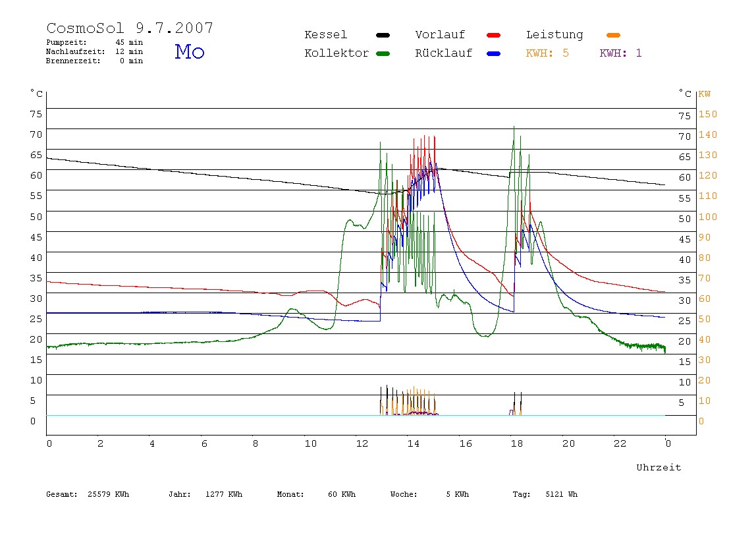The width and height of the screenshot is (756, 535).
Task: Click the '60 KWh' monthly value
Action: tap(342, 494)
